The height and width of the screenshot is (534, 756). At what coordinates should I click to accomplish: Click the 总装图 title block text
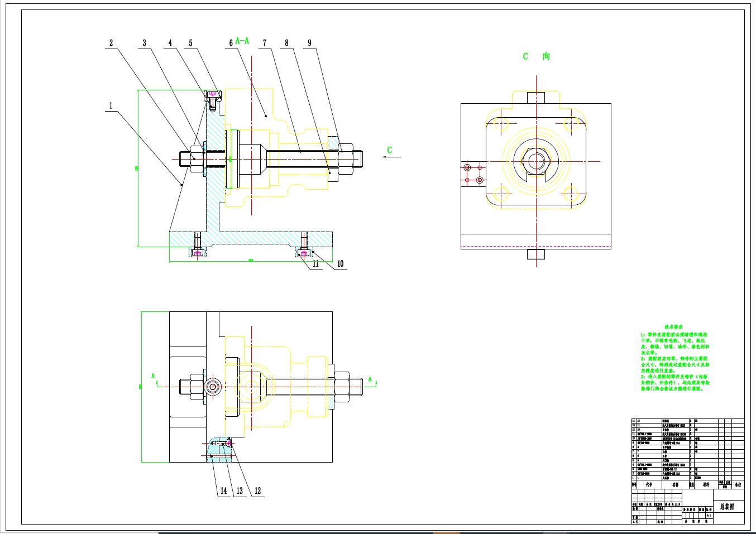click(x=727, y=507)
